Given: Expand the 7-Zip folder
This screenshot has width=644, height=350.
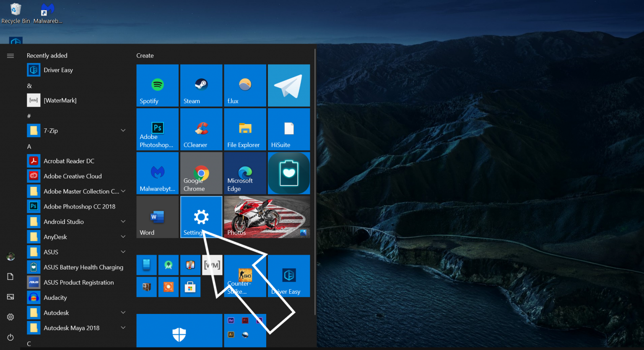Looking at the screenshot, I should coord(123,131).
